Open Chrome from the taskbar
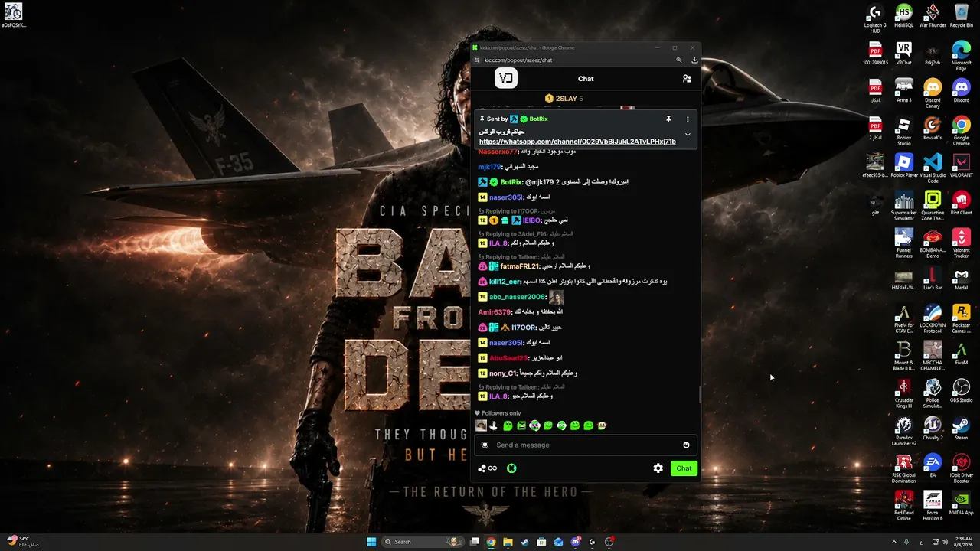The height and width of the screenshot is (551, 980). pos(491,542)
